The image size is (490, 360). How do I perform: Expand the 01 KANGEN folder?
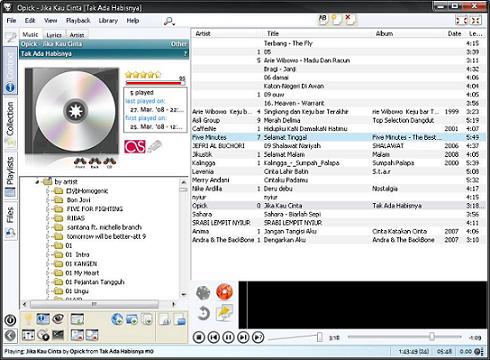click(x=48, y=264)
